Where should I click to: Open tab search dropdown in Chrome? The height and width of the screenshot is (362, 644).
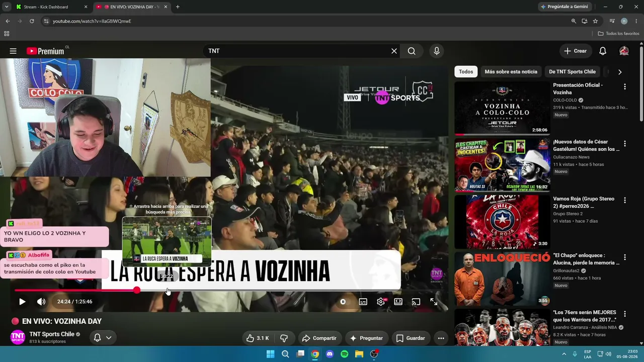7,7
